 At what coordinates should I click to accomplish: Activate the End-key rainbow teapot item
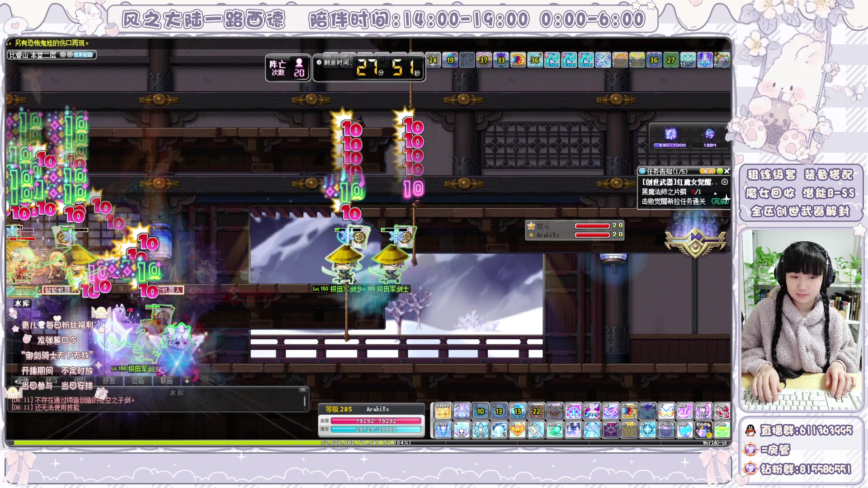(x=703, y=430)
